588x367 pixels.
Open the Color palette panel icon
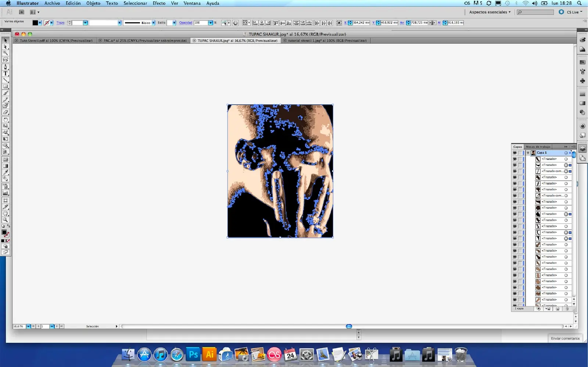click(582, 40)
